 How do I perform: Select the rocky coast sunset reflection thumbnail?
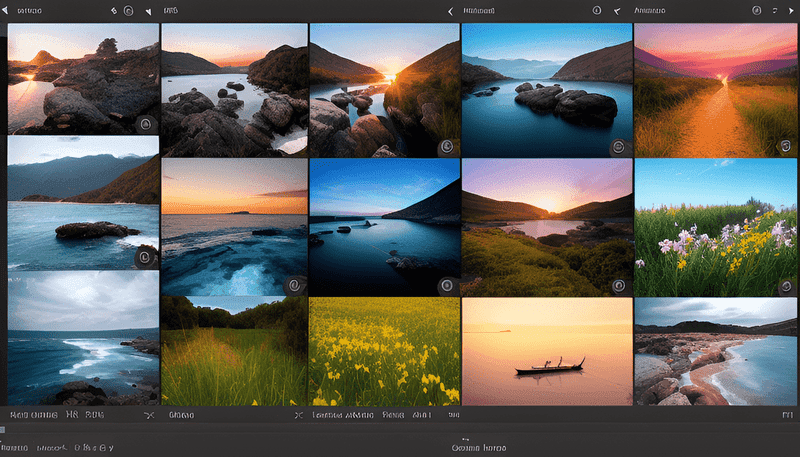point(83,79)
